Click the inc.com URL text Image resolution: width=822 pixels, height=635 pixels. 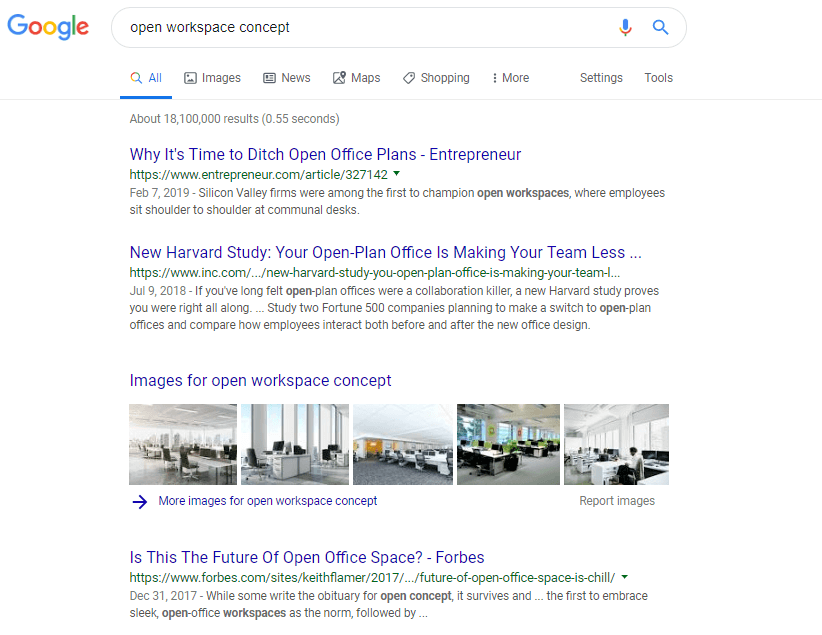tap(375, 273)
